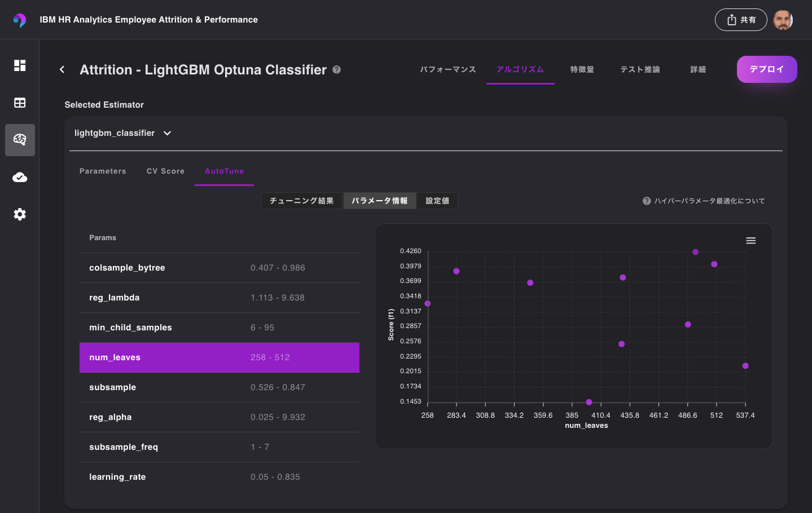The height and width of the screenshot is (513, 812).
Task: Switch to the パフォーマンス tab
Action: [448, 69]
